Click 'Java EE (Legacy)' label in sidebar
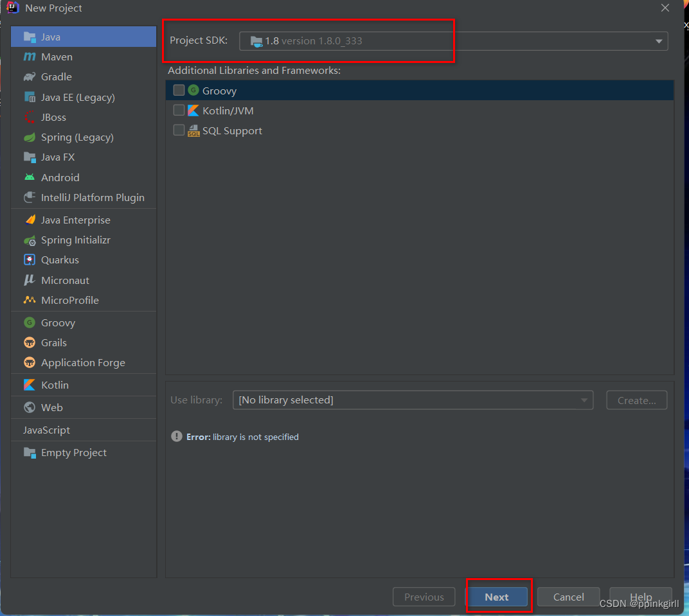The width and height of the screenshot is (689, 616). 78,98
